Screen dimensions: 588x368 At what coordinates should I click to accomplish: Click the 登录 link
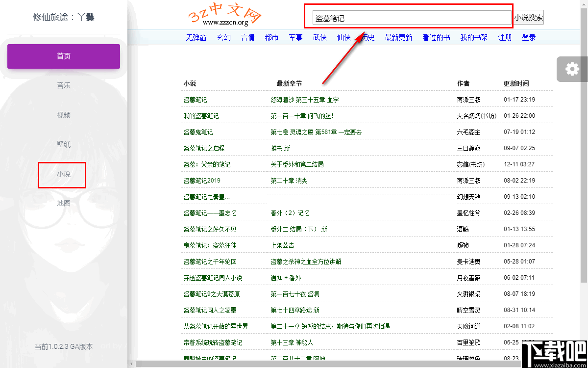click(x=529, y=37)
